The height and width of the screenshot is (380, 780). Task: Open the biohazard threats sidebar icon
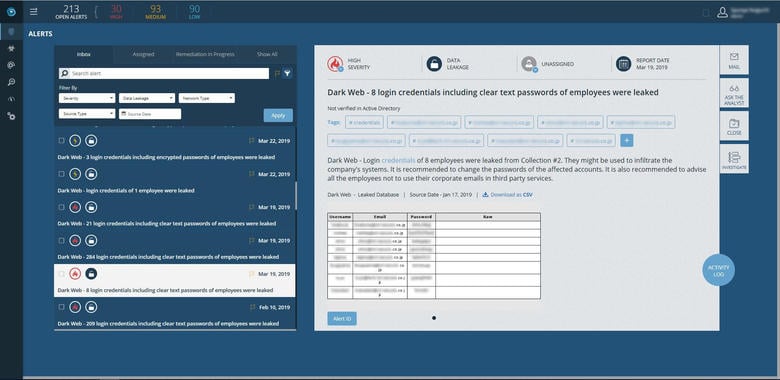11,49
